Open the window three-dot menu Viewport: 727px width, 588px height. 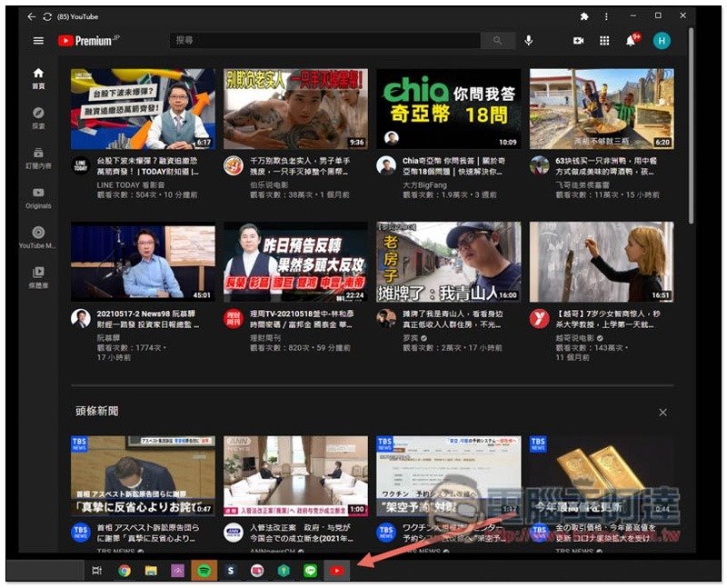coord(607,16)
